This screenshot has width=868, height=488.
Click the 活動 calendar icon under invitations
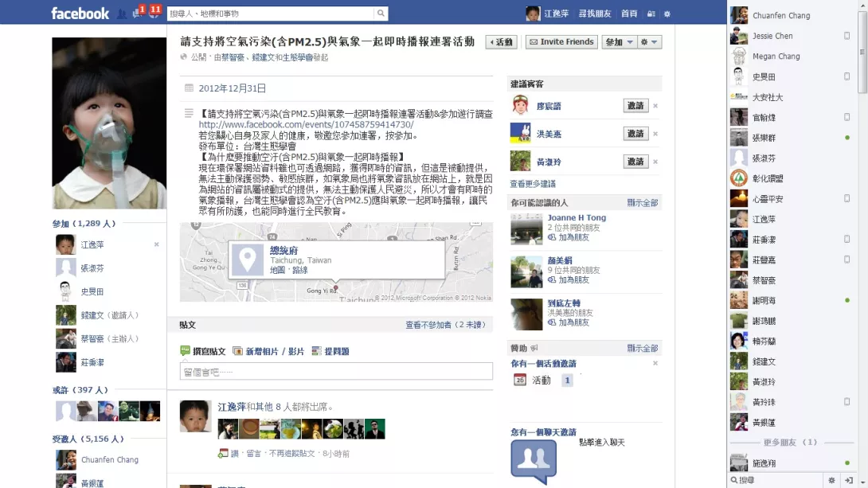[520, 380]
